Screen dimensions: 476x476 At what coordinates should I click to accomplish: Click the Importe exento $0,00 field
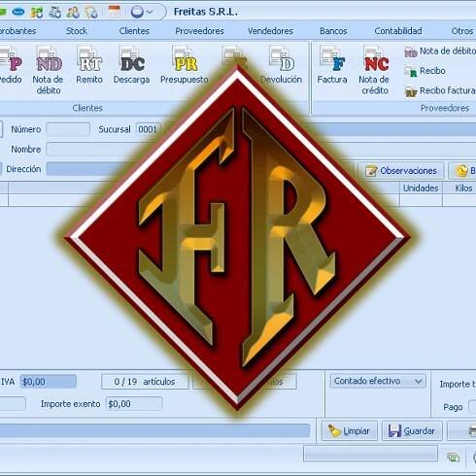[134, 404]
